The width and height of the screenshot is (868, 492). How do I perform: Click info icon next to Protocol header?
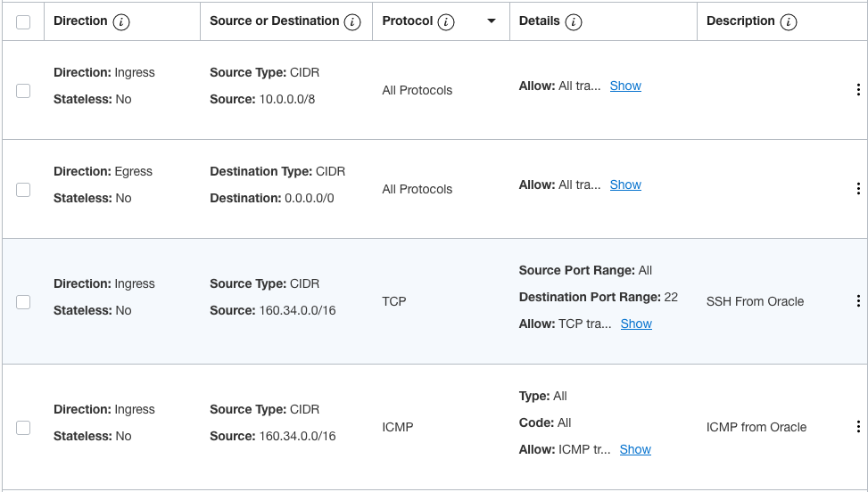(446, 22)
